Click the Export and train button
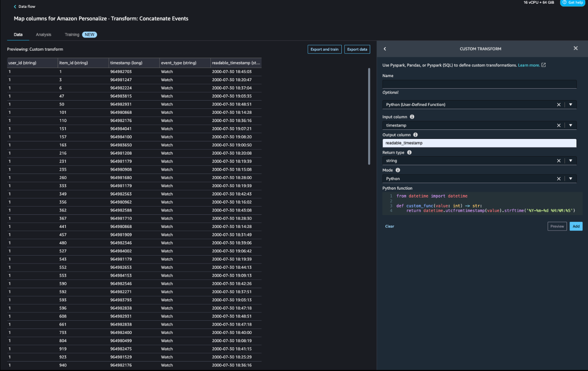The image size is (588, 371). (x=324, y=49)
